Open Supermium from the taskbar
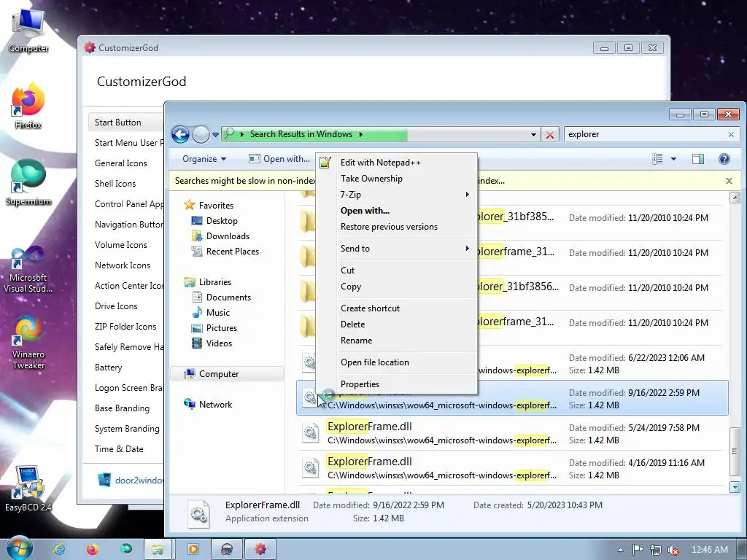Image resolution: width=747 pixels, height=560 pixels. pos(126,549)
